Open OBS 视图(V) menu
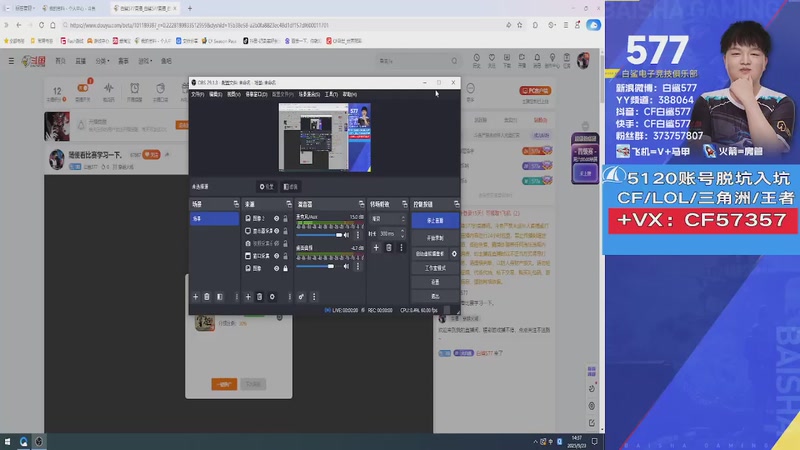 (234, 94)
